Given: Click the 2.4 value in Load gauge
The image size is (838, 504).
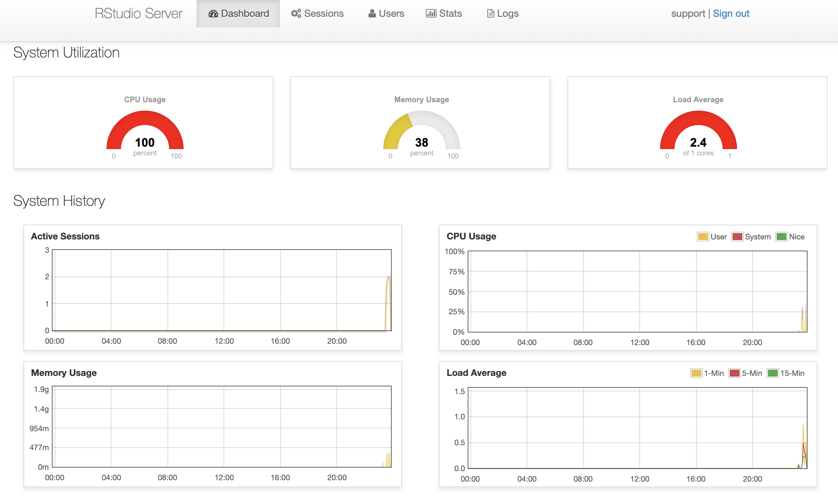Looking at the screenshot, I should 698,142.
